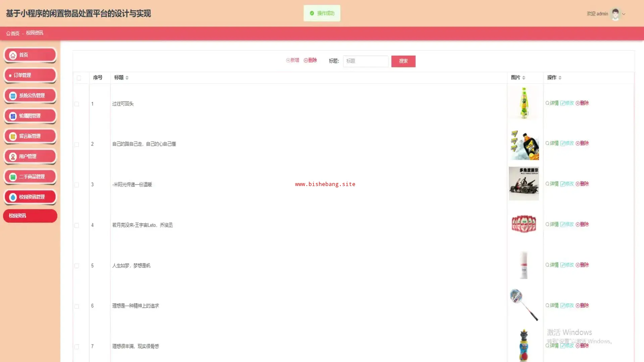
Task: Click the 用户管理 person icon
Action: (13, 157)
